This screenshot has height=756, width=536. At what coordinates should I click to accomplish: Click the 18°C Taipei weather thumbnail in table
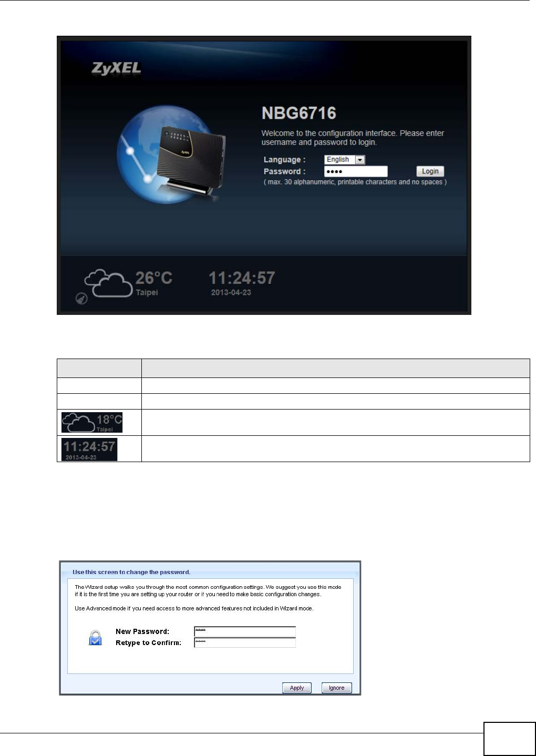92,422
